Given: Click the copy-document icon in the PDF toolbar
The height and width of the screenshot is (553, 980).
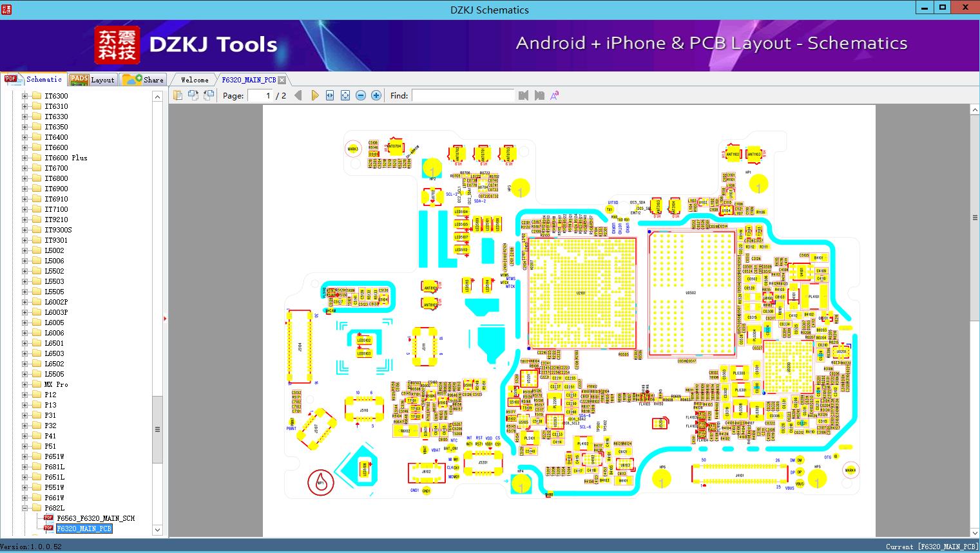Looking at the screenshot, I should click(x=178, y=95).
